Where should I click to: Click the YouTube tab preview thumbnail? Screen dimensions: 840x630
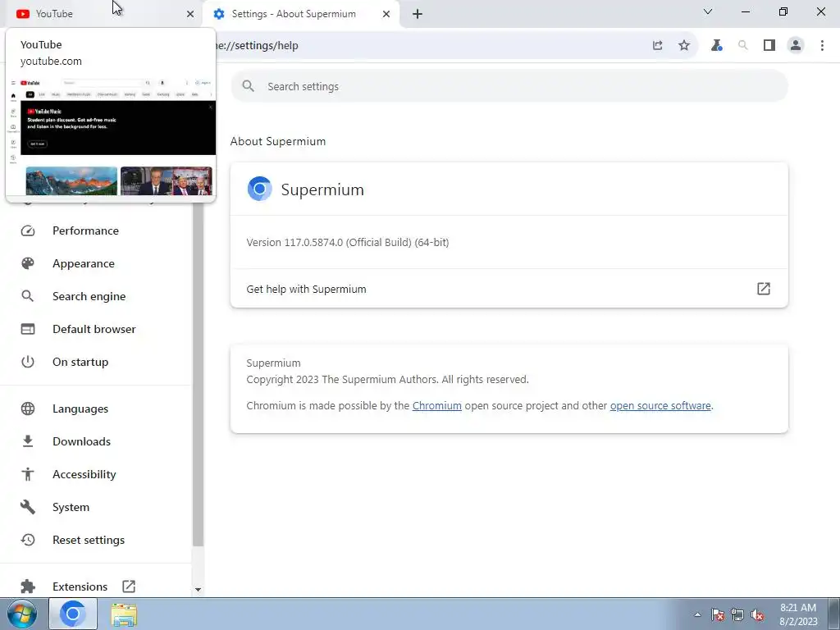(x=111, y=137)
